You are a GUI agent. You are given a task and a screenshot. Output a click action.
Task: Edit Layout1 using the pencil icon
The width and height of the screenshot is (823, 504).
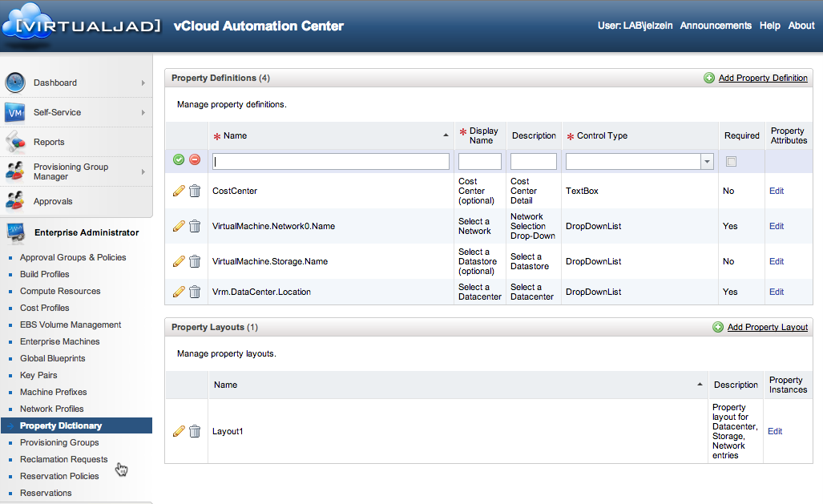(x=179, y=431)
